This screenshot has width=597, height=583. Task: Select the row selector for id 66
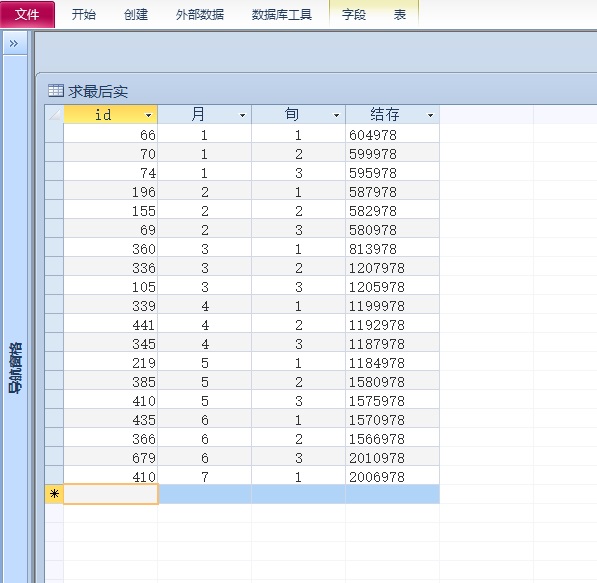point(54,134)
